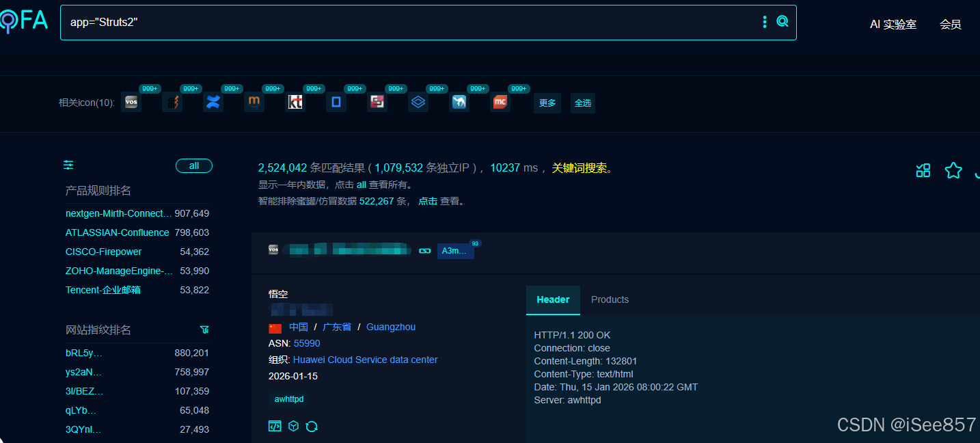
Task: Select the orange 'm' related icon
Action: point(254,103)
